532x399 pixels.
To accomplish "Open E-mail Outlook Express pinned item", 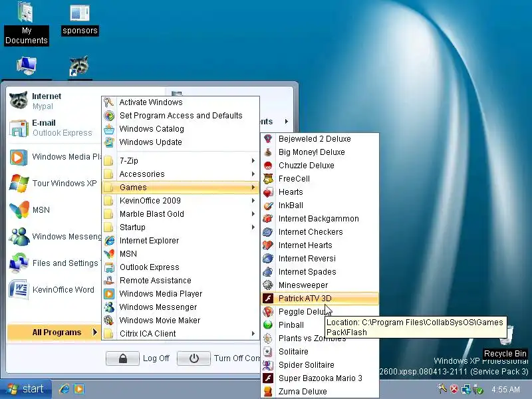I will 54,128.
